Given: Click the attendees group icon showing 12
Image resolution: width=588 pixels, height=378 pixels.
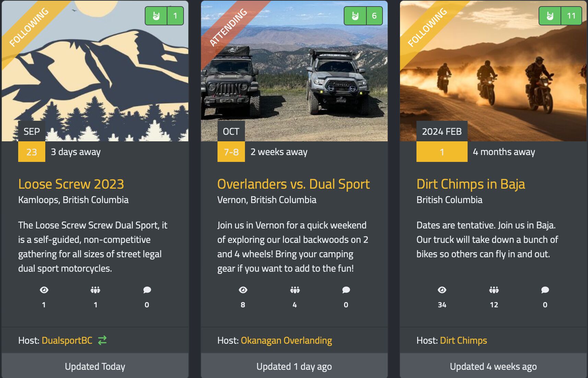Looking at the screenshot, I should 494,290.
